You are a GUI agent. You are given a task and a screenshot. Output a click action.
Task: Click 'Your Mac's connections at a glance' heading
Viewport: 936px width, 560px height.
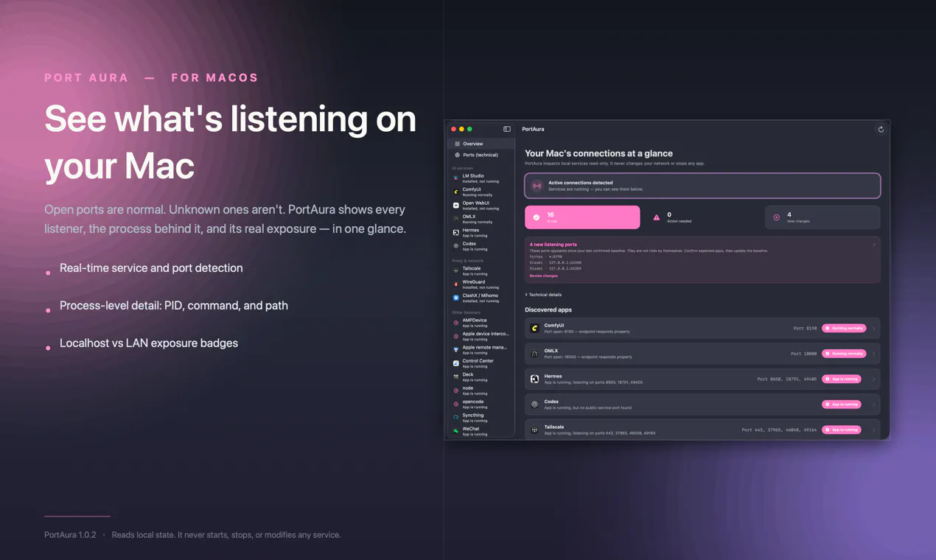(598, 153)
